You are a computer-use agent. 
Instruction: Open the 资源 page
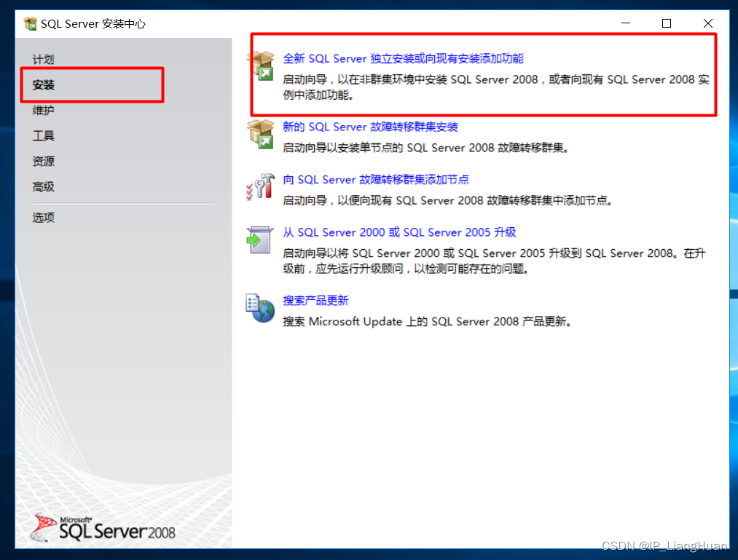click(x=43, y=162)
